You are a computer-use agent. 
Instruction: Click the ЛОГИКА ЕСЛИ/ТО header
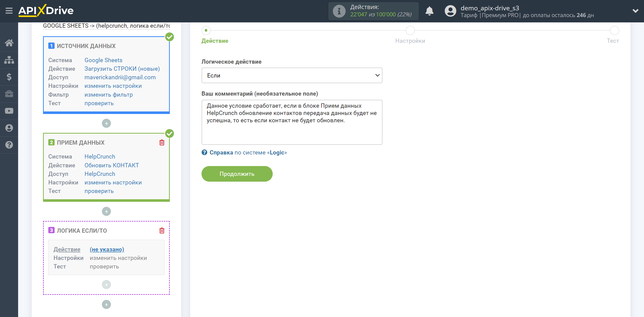(82, 231)
